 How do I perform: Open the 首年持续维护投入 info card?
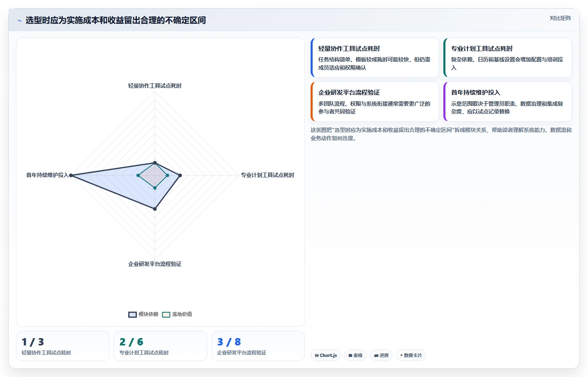[x=508, y=102]
